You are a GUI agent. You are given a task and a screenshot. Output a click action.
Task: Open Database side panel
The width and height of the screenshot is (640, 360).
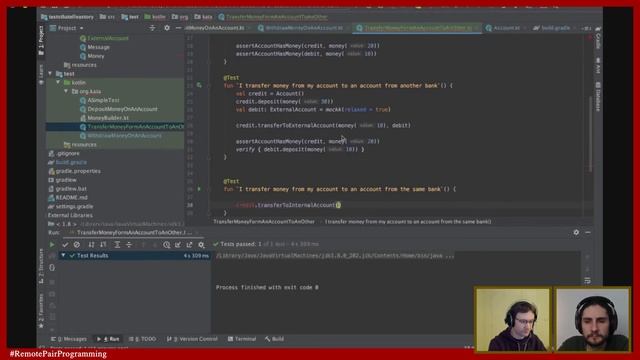(x=598, y=96)
